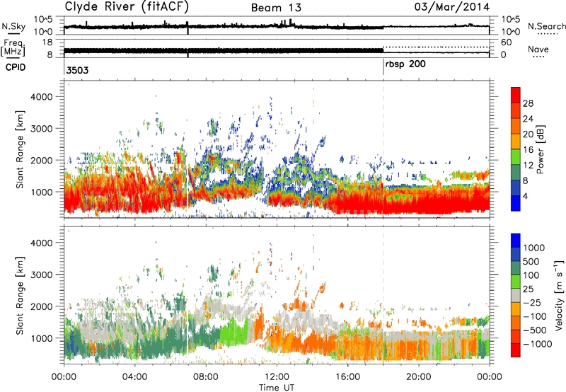
Task: Click the 'Beam 13' label
Action: point(276,8)
